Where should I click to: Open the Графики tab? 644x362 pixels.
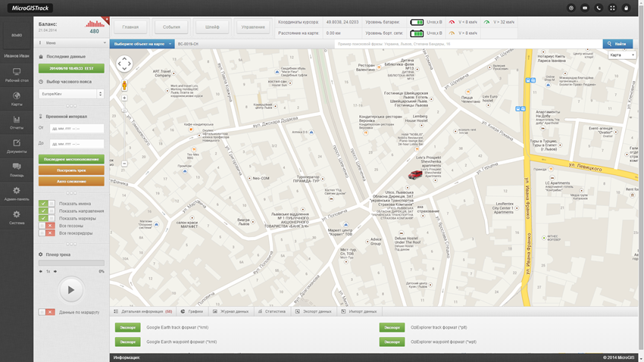192,311
